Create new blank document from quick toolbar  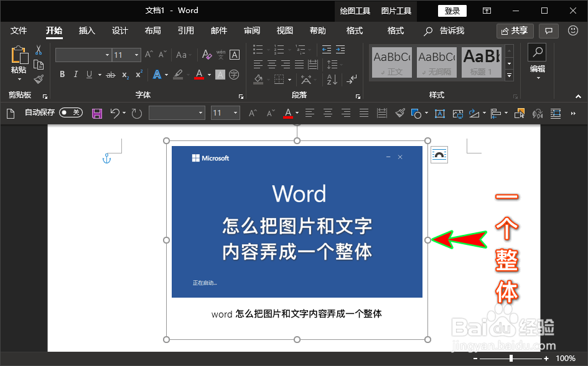(11, 113)
